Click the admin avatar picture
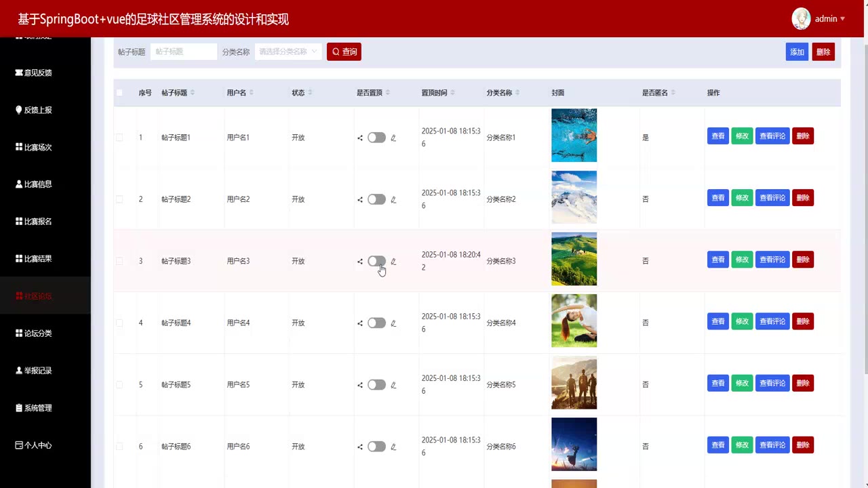The width and height of the screenshot is (868, 488). 801,19
